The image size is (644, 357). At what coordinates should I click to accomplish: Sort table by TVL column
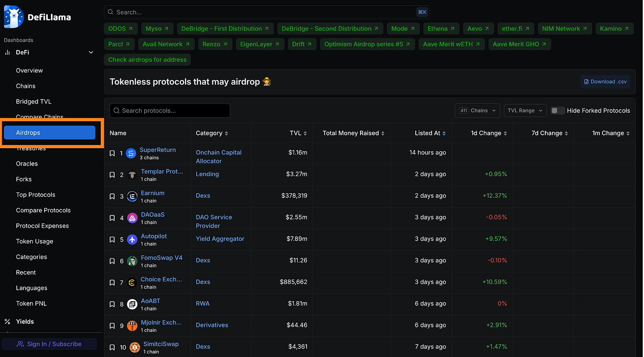point(298,133)
